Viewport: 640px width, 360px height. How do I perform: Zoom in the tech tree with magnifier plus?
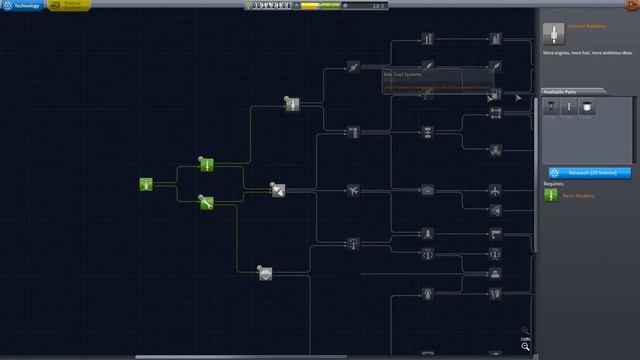[x=525, y=331]
